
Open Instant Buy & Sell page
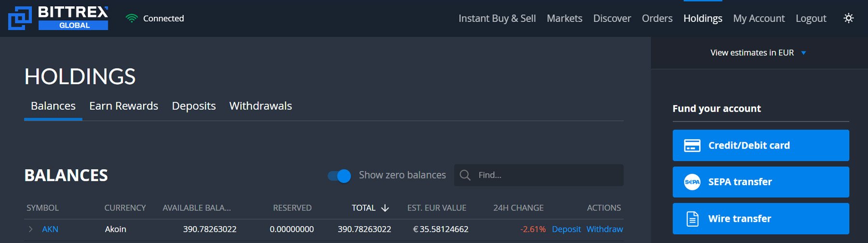point(497,18)
